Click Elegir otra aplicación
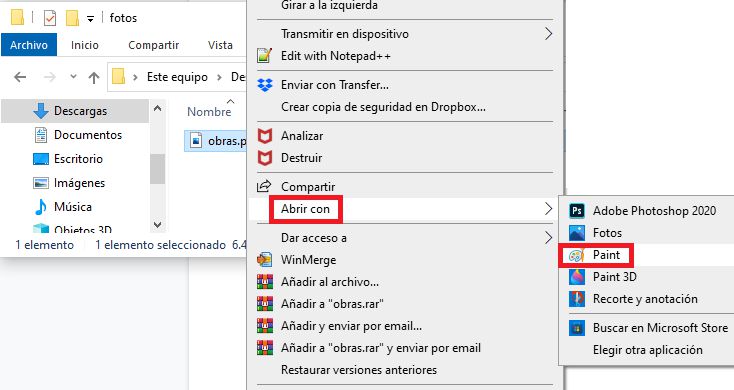The width and height of the screenshot is (734, 390). pyautogui.click(x=647, y=350)
